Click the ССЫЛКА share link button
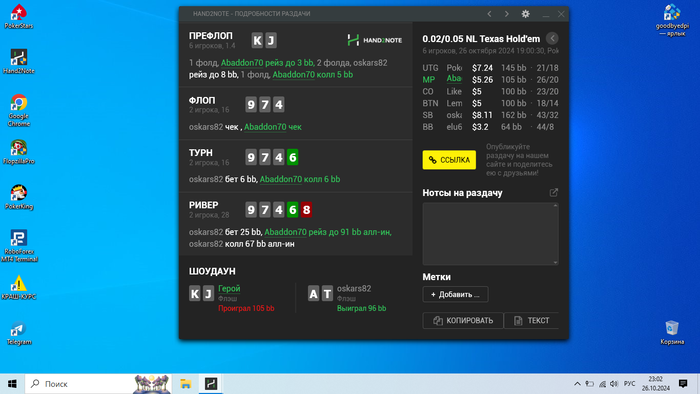Viewport: 700px width, 394px height. pos(449,160)
